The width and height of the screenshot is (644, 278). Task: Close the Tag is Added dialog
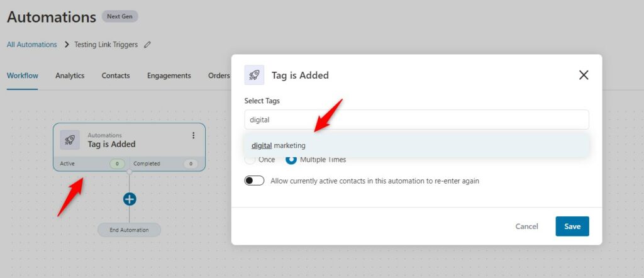pyautogui.click(x=584, y=75)
